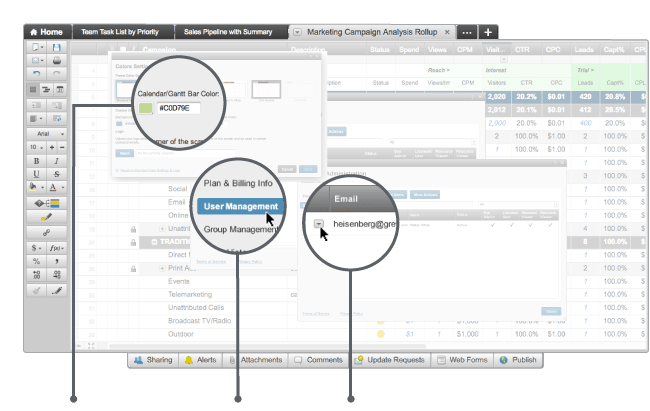This screenshot has height=411, width=650.
Task: Click the Leads column header
Action: click(584, 49)
